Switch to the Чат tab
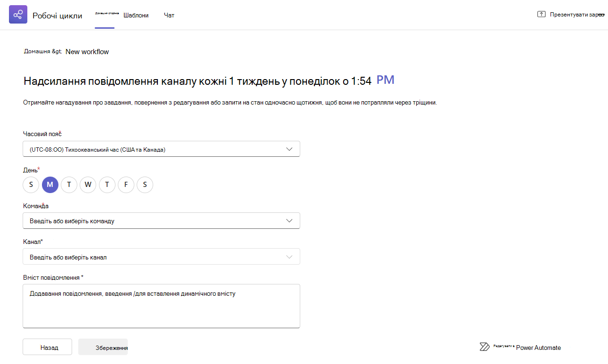The width and height of the screenshot is (608, 364). [x=169, y=16]
